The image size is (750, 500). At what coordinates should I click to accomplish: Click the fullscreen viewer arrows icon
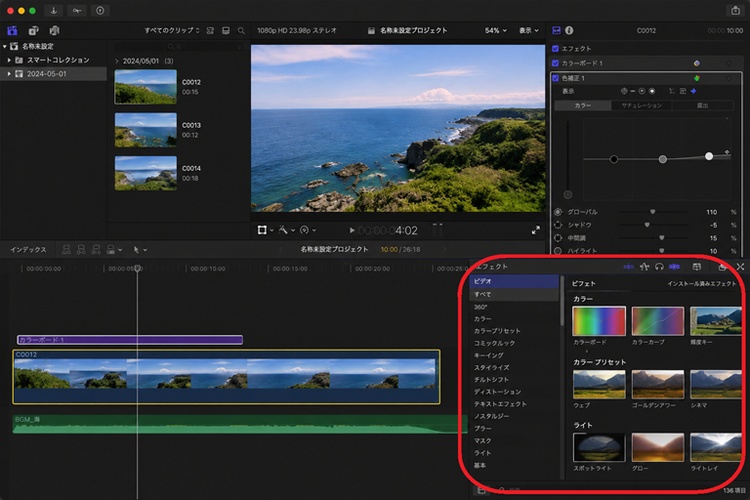click(536, 230)
